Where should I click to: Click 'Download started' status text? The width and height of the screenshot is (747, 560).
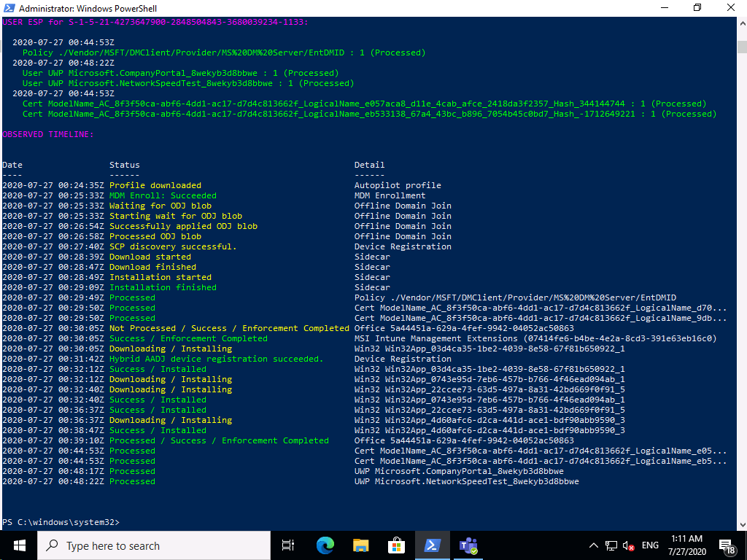150,257
